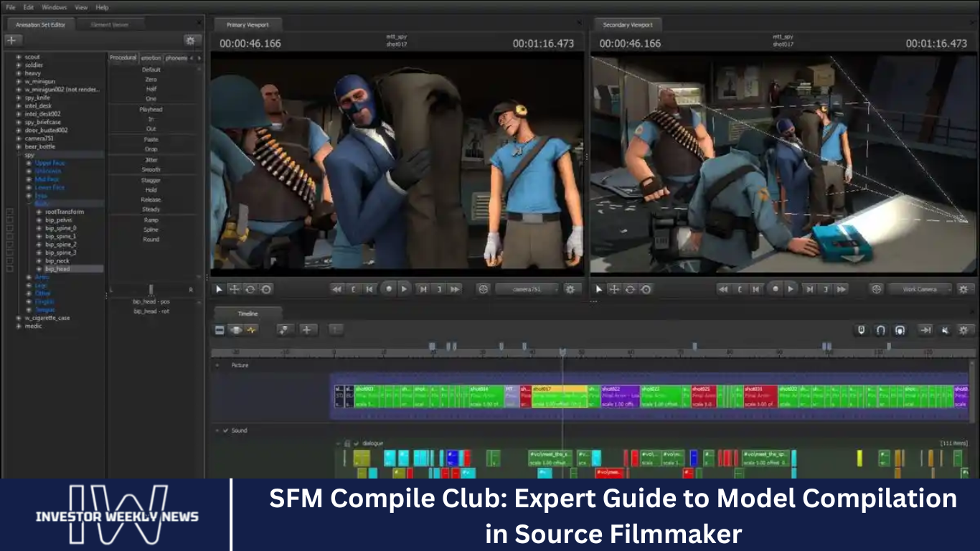Toggle the dialogue track checkmark
This screenshot has height=551, width=980.
(356, 443)
